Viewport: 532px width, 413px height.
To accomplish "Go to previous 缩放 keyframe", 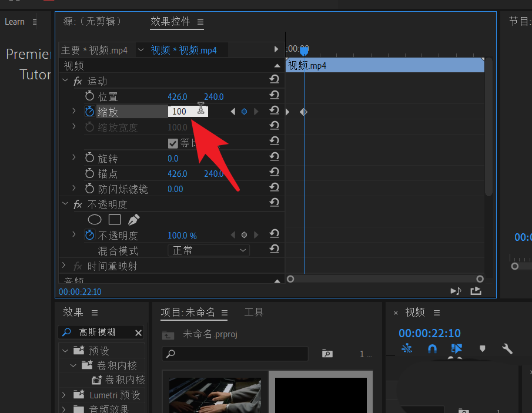I will [233, 112].
